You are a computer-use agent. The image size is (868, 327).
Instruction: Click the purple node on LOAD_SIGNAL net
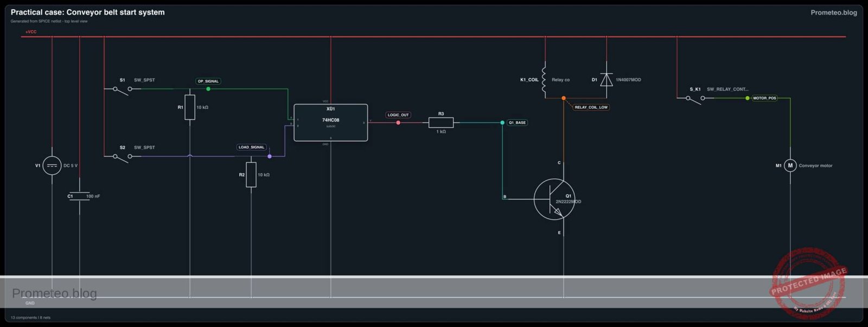tap(270, 156)
